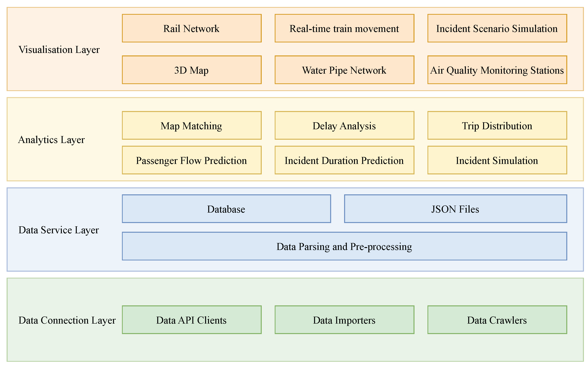Select the Data Crawlers box
588x367 pixels.
coord(497,320)
